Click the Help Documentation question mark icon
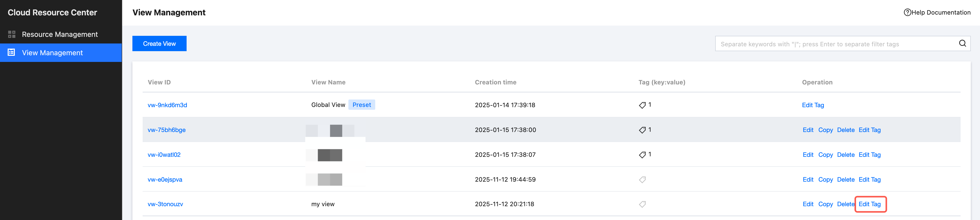 point(907,13)
